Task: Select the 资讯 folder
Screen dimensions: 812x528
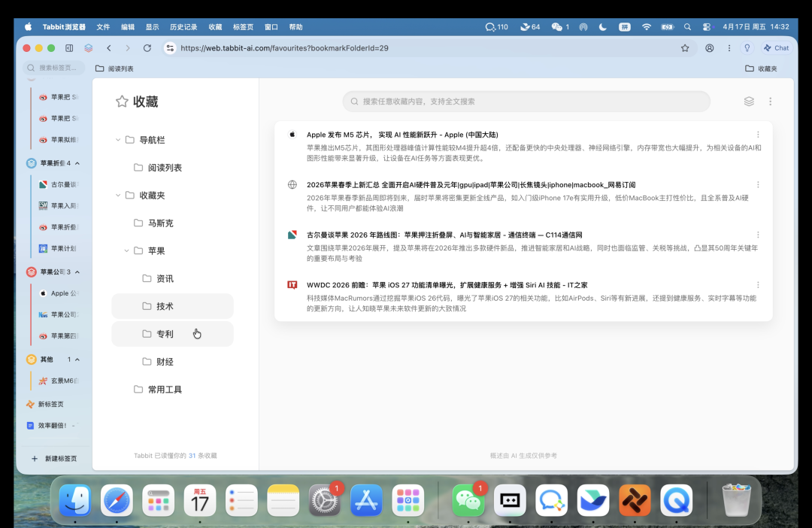Action: (172, 279)
